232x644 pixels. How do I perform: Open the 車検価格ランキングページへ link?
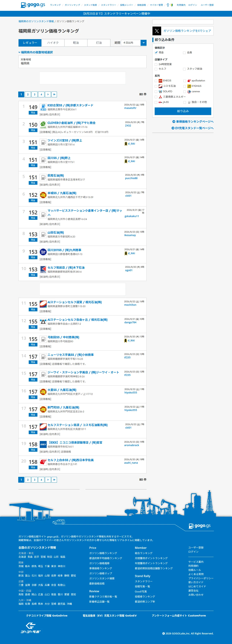pos(193,122)
